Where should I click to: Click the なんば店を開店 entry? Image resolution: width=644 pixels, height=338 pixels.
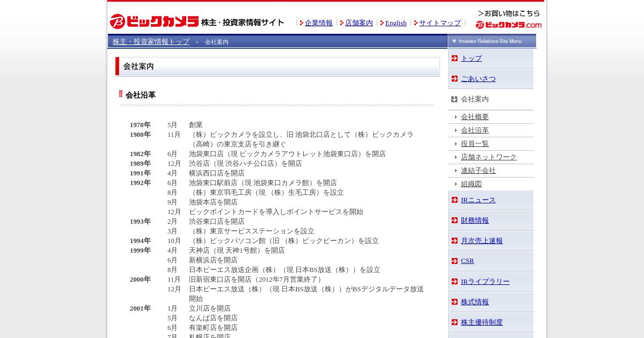pos(213,318)
